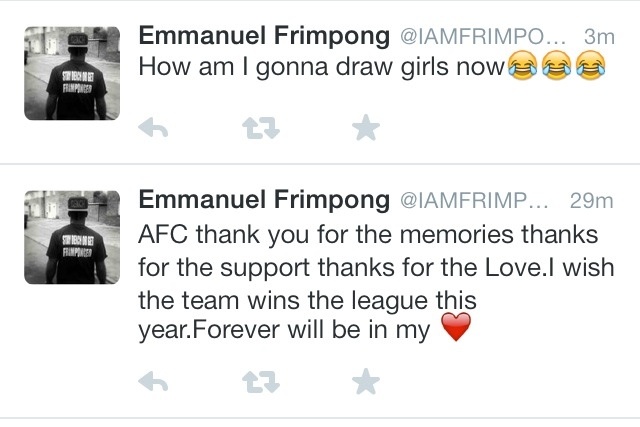Tap the first crying-laughing emoji
Screen dimensions: 640x427
pyautogui.click(x=522, y=66)
